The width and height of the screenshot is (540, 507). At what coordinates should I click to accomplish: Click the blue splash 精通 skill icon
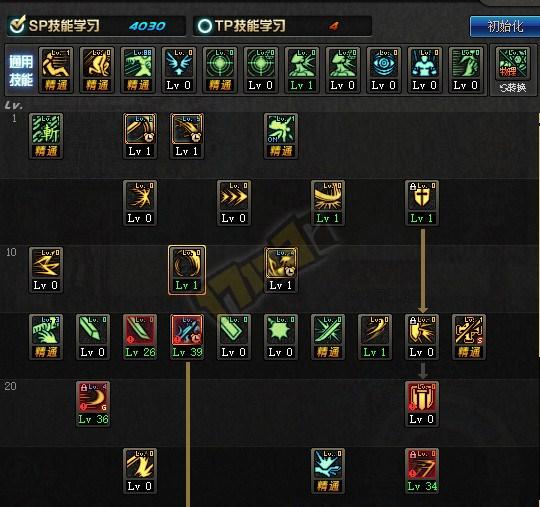click(x=328, y=471)
